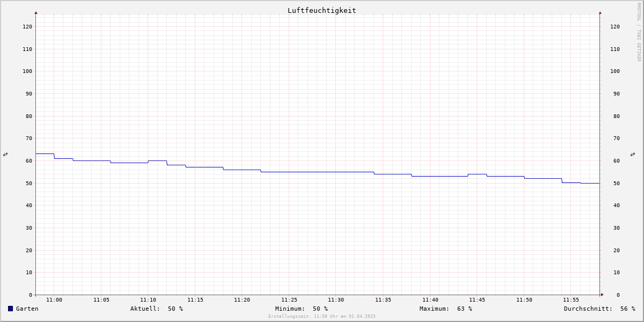Click the 11:40 time axis label
Image resolution: width=644 pixels, height=322 pixels.
tap(430, 300)
